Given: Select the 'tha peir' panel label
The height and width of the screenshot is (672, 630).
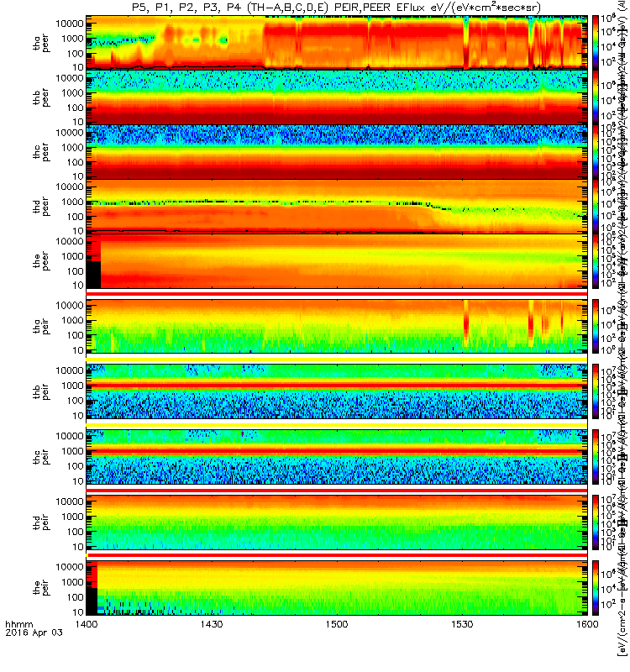Looking at the screenshot, I should coord(41,326).
